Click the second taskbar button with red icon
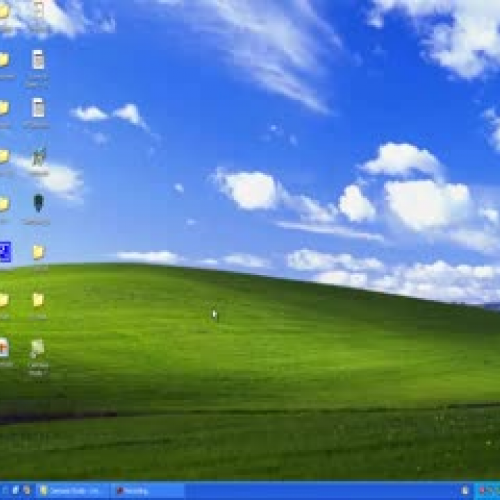Viewport: 500px width, 500px height. [147, 491]
